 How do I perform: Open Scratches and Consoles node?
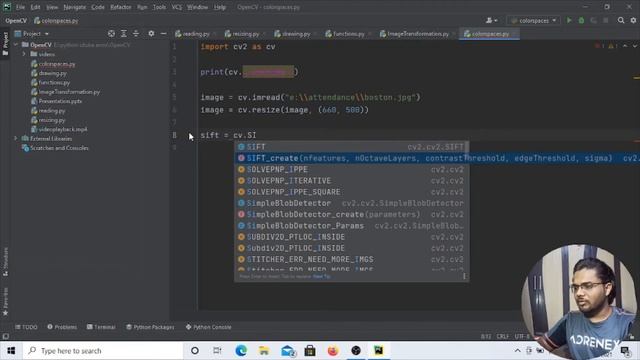(x=59, y=148)
